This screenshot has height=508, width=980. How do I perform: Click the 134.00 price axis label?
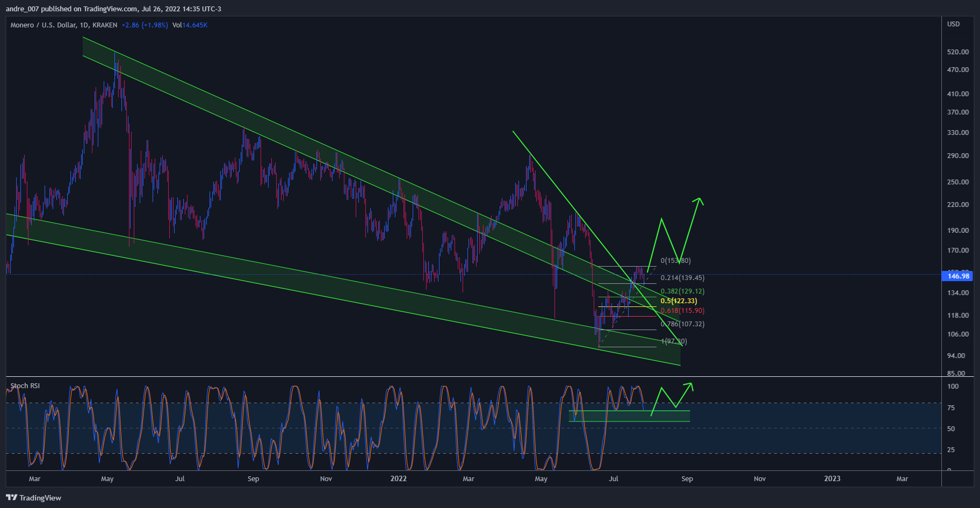[x=958, y=293]
